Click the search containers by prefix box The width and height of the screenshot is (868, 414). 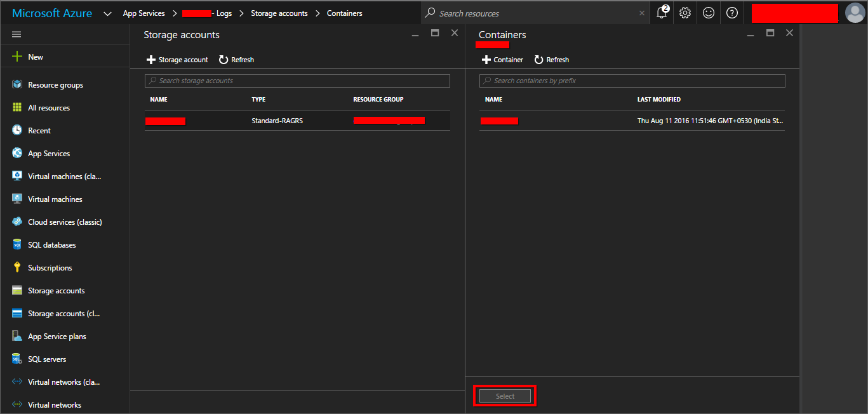[632, 81]
